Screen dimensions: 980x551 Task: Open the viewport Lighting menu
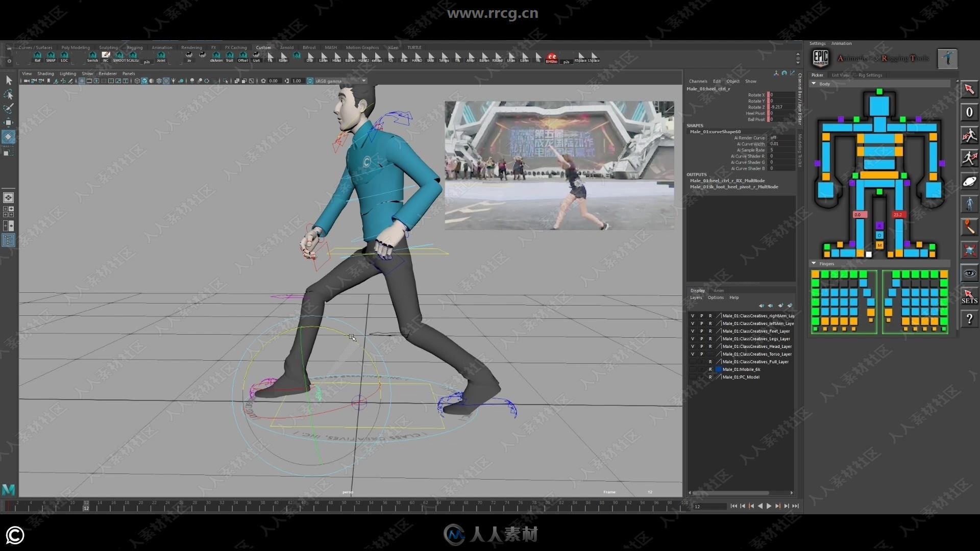pos(67,73)
